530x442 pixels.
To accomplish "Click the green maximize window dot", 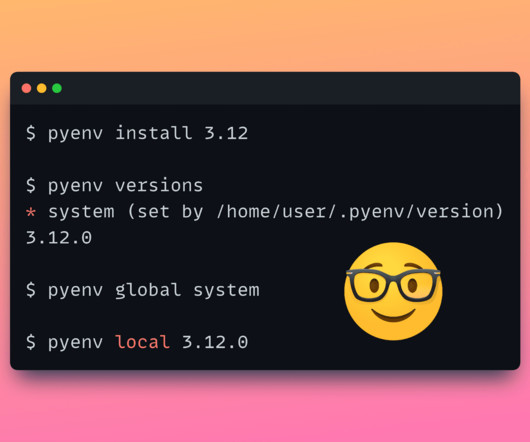I will (57, 88).
